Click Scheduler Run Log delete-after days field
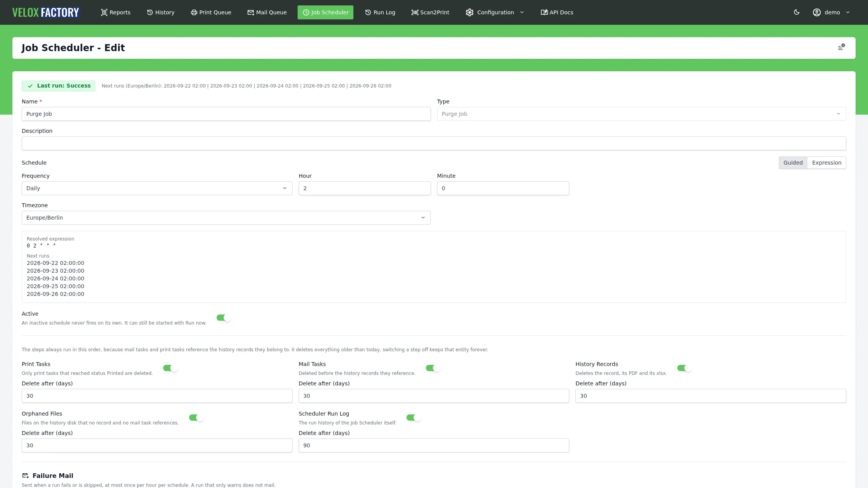The width and height of the screenshot is (868, 488). click(x=434, y=445)
